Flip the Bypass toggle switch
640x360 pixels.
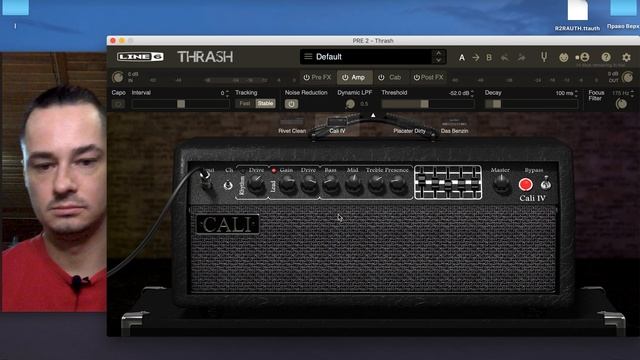pos(546,184)
